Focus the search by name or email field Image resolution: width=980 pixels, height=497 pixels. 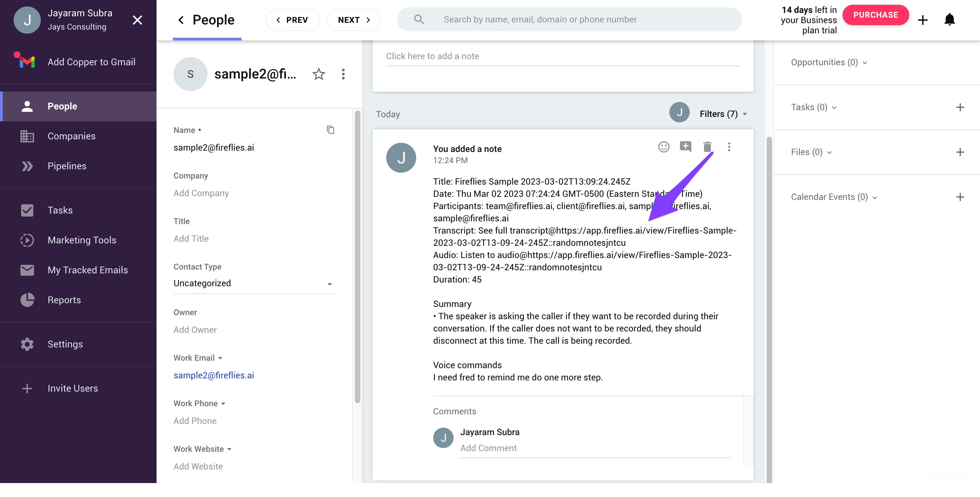click(x=569, y=19)
